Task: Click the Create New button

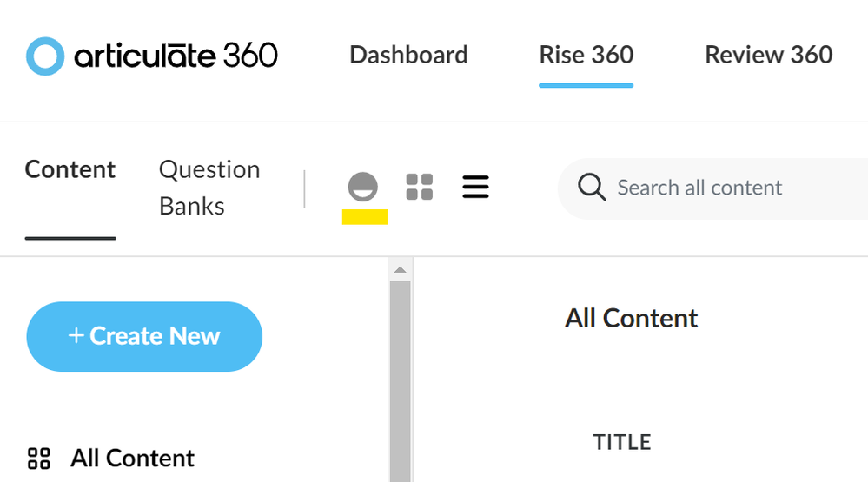Action: coord(144,336)
